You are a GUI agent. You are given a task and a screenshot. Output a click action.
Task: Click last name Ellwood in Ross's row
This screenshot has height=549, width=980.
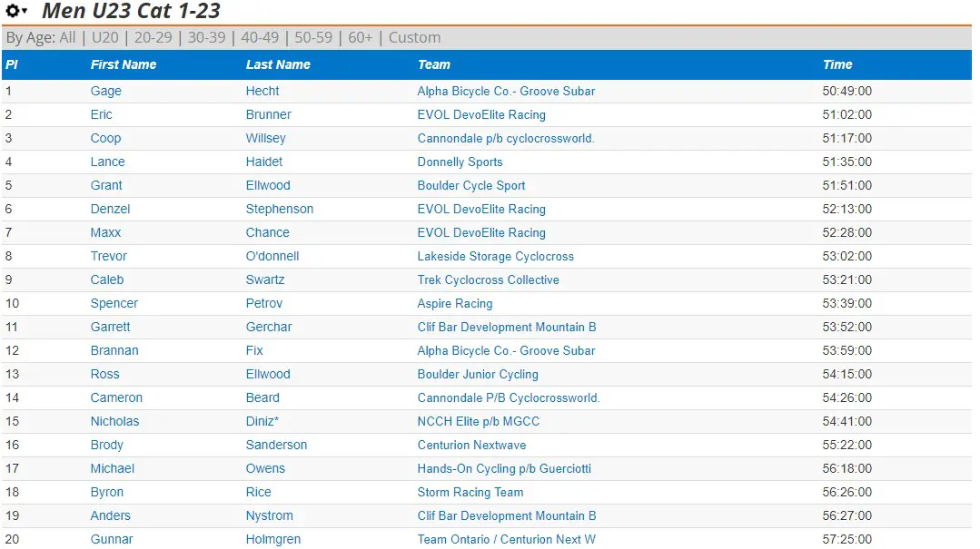pos(268,375)
